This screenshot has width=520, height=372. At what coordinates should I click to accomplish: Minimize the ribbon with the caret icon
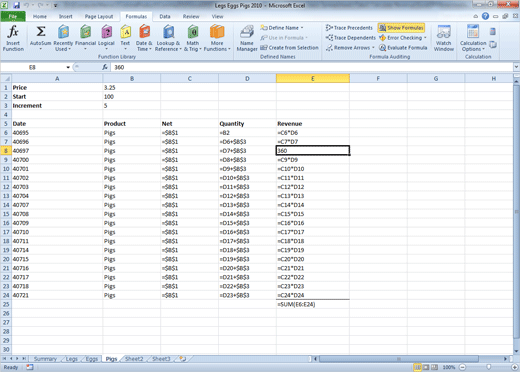point(476,16)
